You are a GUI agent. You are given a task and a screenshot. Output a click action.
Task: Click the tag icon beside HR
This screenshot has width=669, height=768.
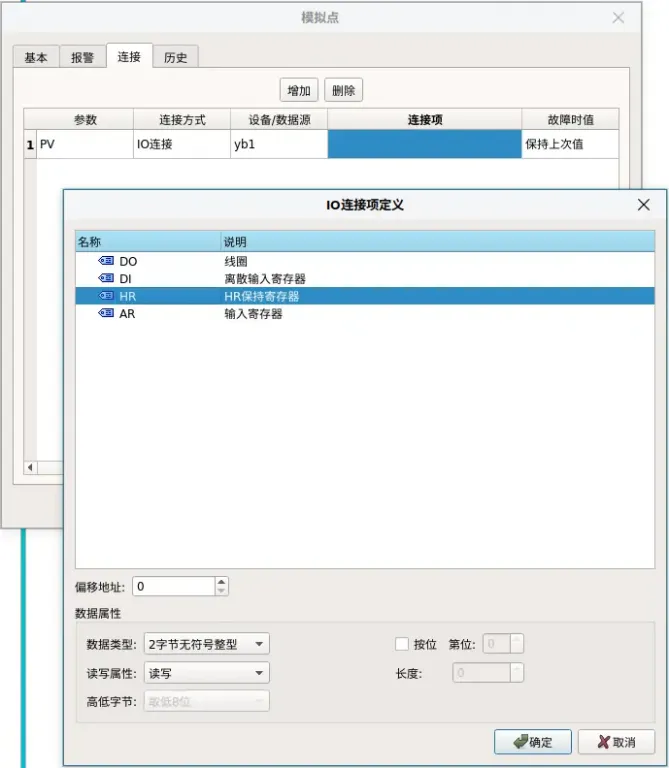(x=106, y=296)
